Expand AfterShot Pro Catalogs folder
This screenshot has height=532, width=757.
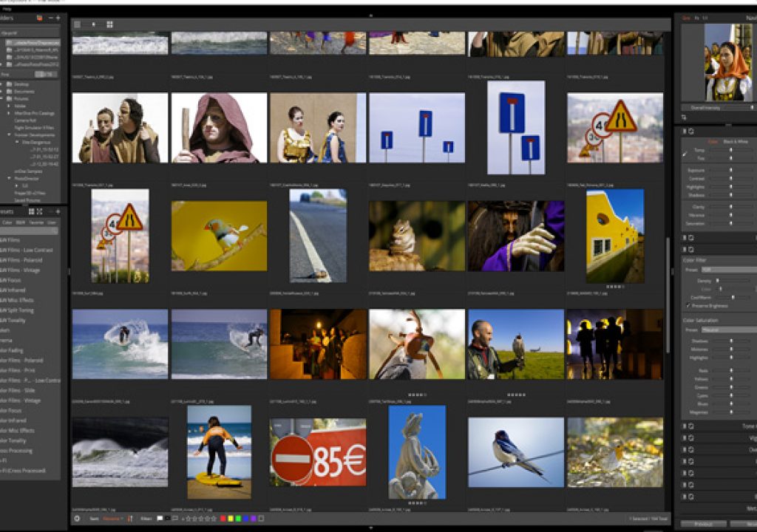(x=9, y=113)
